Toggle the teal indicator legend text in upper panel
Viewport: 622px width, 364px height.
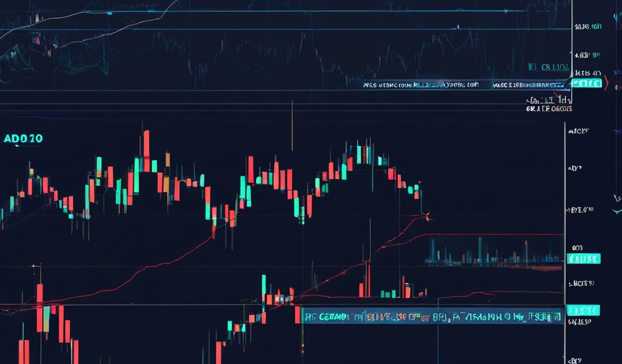[x=550, y=67]
